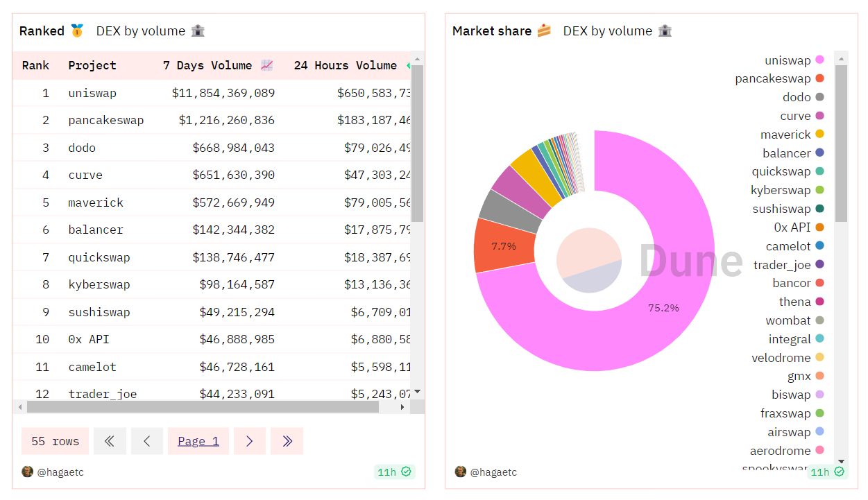Click the table's horizontal scrollbar right arrow
This screenshot has height=500, width=868.
(x=403, y=407)
